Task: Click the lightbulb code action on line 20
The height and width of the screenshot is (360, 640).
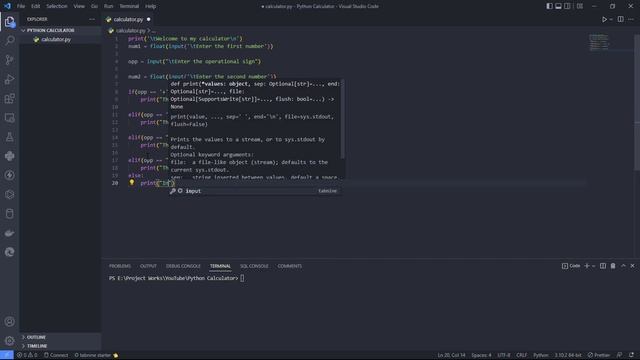Action: click(131, 182)
